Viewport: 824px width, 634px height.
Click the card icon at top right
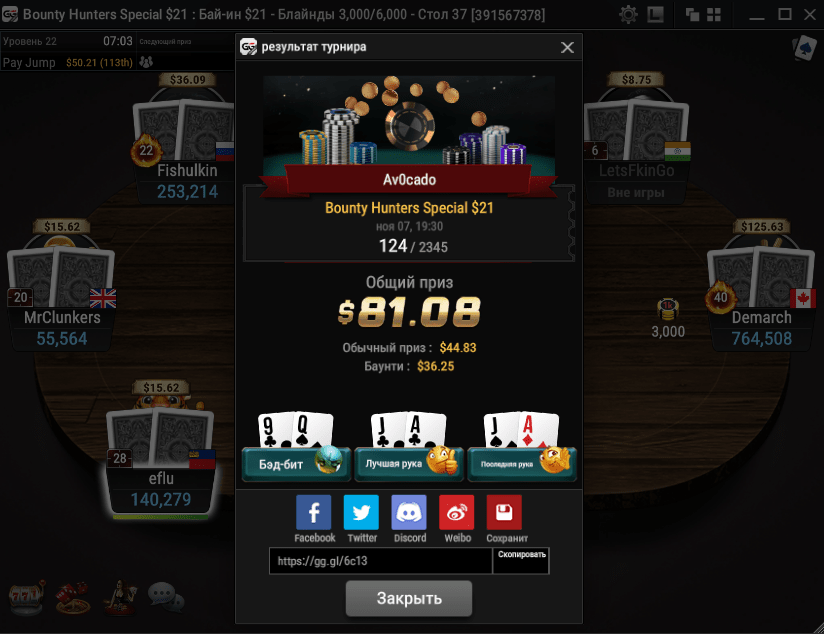[805, 48]
